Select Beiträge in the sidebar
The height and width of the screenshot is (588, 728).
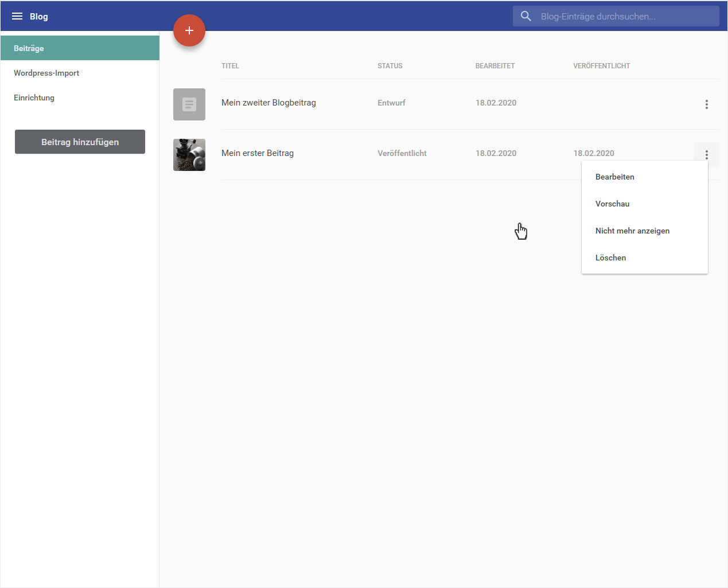80,48
